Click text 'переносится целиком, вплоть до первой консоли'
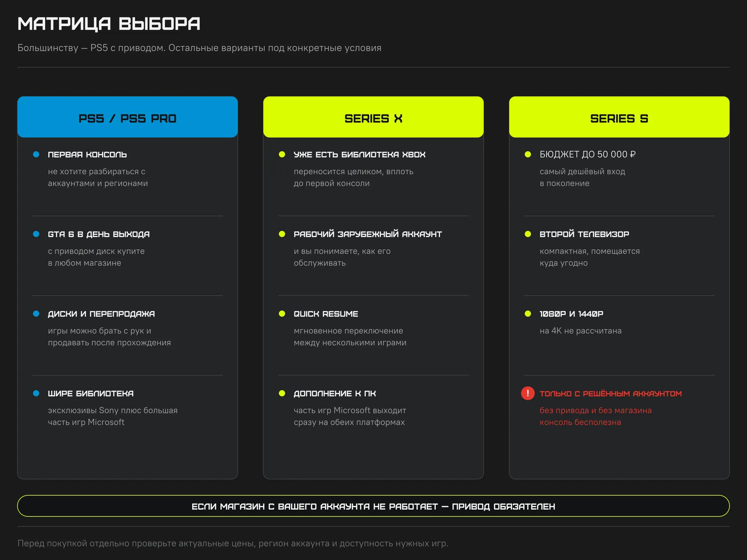The width and height of the screenshot is (747, 560). (x=354, y=178)
